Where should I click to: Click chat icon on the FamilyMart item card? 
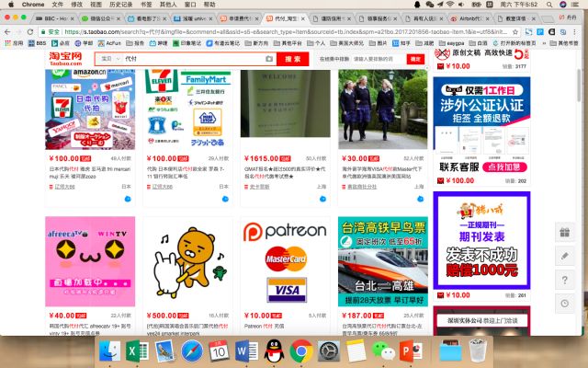[x=225, y=199]
